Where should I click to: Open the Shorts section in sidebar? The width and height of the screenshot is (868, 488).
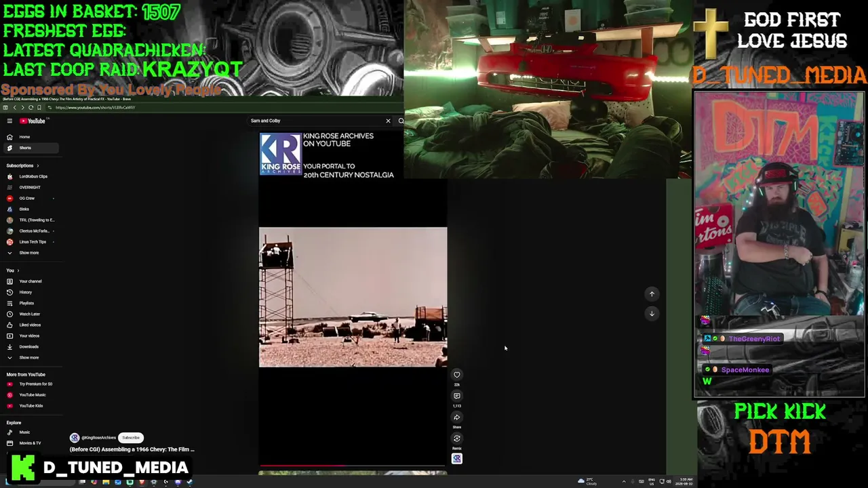point(31,148)
